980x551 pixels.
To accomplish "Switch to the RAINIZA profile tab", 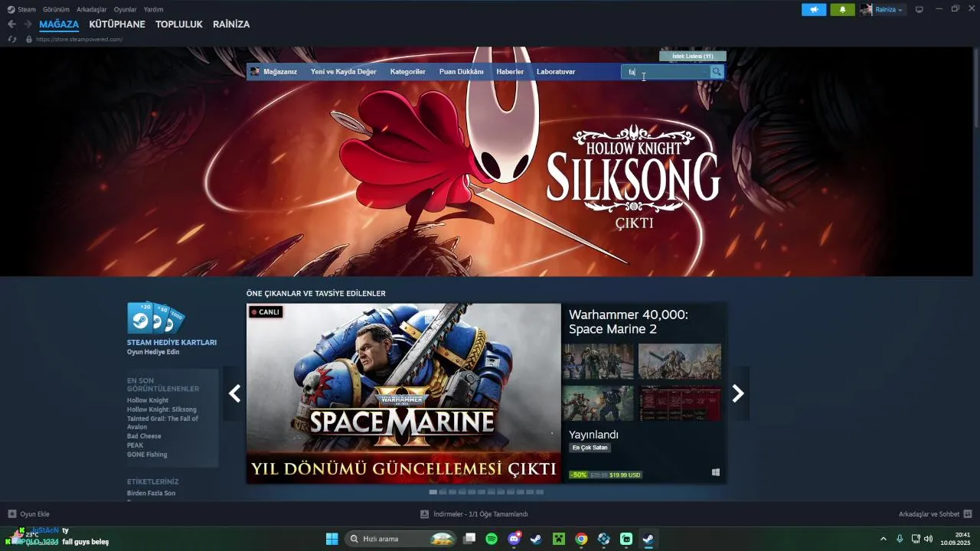I will pyautogui.click(x=231, y=24).
